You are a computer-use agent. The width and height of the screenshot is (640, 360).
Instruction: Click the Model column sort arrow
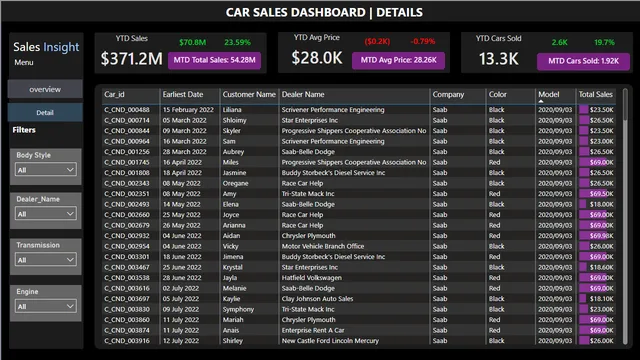[x=541, y=101]
